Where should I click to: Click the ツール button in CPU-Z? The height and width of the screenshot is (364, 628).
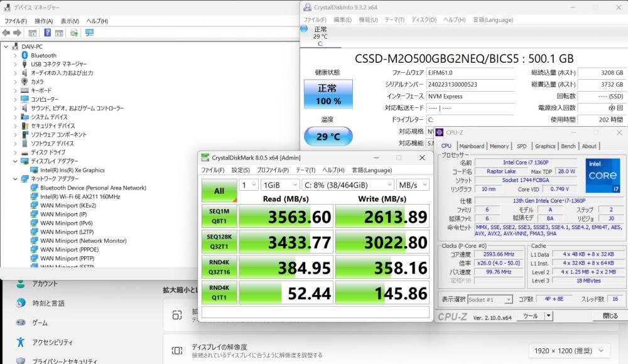tap(530, 316)
